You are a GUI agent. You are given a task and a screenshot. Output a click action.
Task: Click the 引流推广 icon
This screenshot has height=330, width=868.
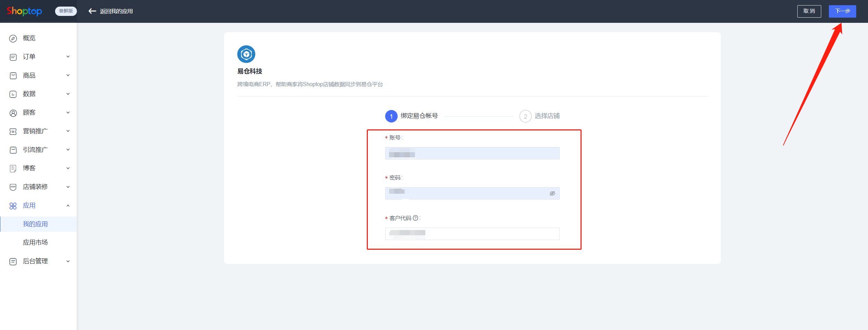[x=13, y=150]
